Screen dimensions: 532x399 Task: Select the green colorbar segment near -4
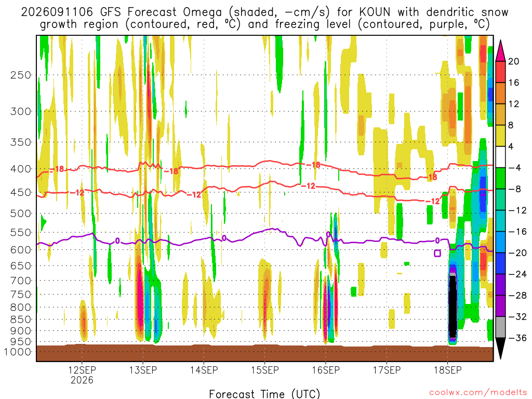[x=500, y=178]
